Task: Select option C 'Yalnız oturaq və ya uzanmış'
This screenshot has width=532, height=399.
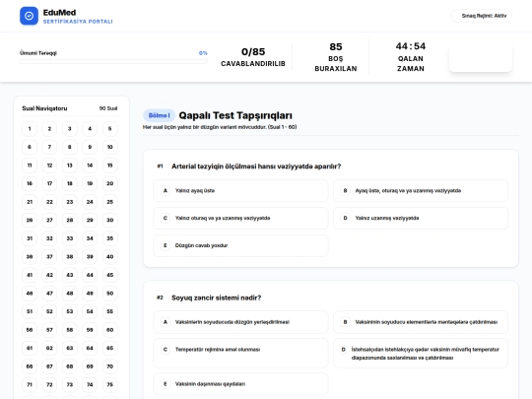Action: [241, 218]
